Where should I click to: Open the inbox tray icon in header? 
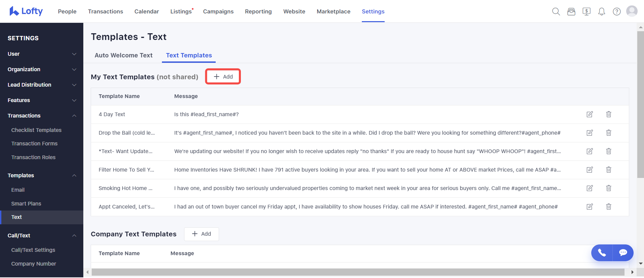click(x=571, y=11)
